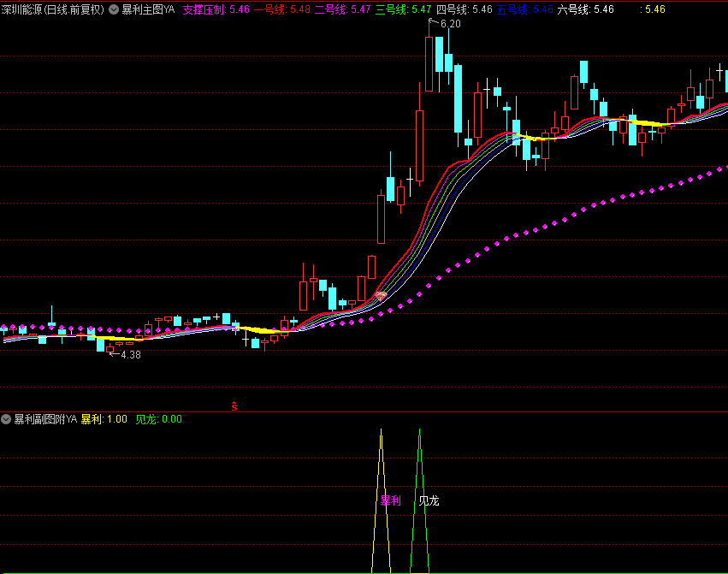Select the 见龙: 0.00 sub-chart value

(x=159, y=419)
